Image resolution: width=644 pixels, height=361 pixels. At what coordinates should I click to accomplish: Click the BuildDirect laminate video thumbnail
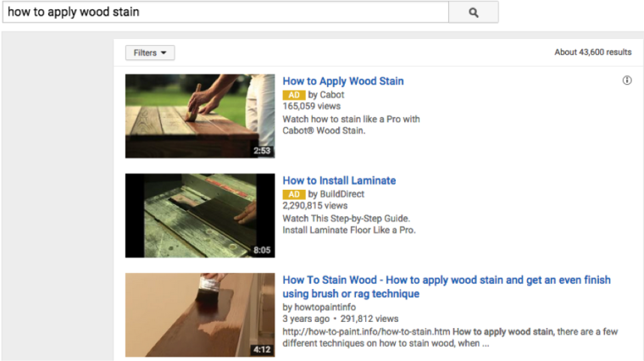[x=200, y=215]
